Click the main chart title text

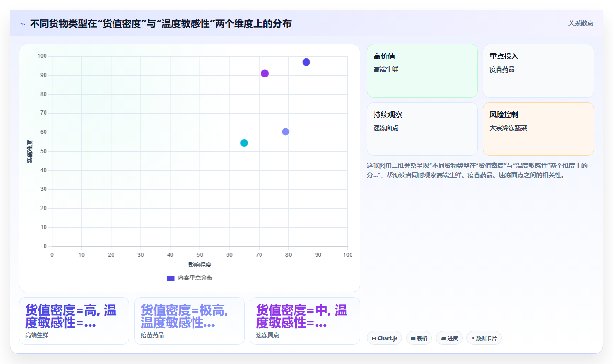[160, 23]
